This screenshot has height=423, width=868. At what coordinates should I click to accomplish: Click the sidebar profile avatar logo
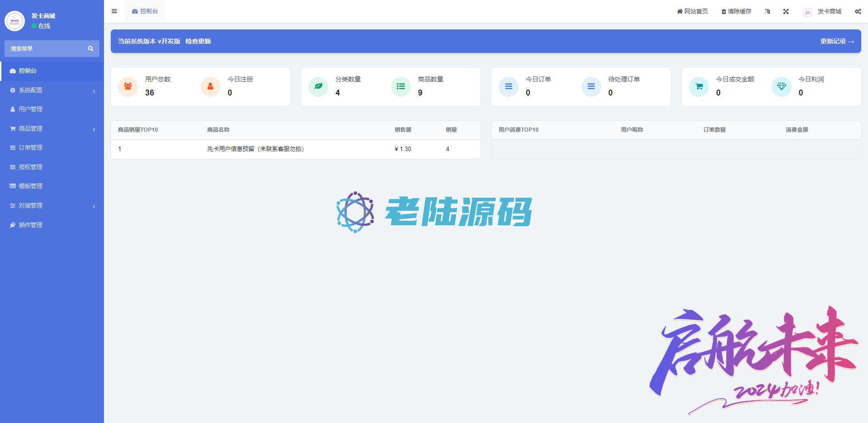14,21
